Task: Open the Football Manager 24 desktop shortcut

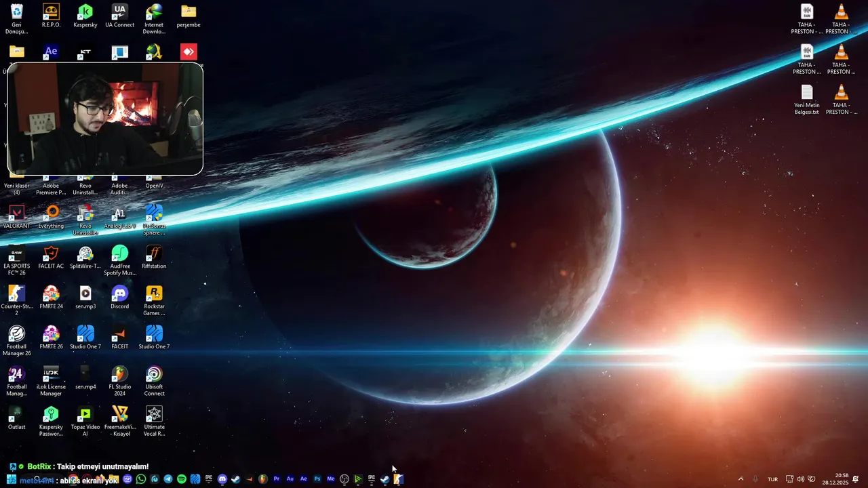Action: (x=16, y=381)
